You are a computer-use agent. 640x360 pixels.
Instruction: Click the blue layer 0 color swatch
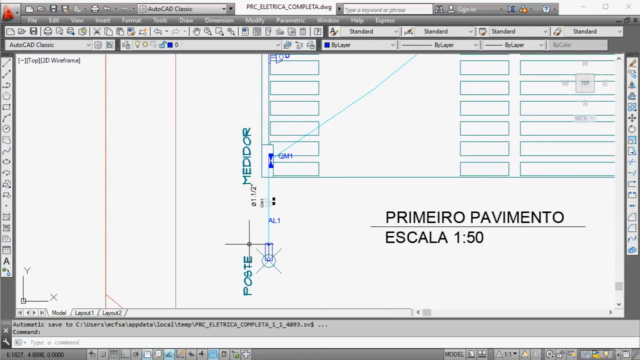[170, 45]
